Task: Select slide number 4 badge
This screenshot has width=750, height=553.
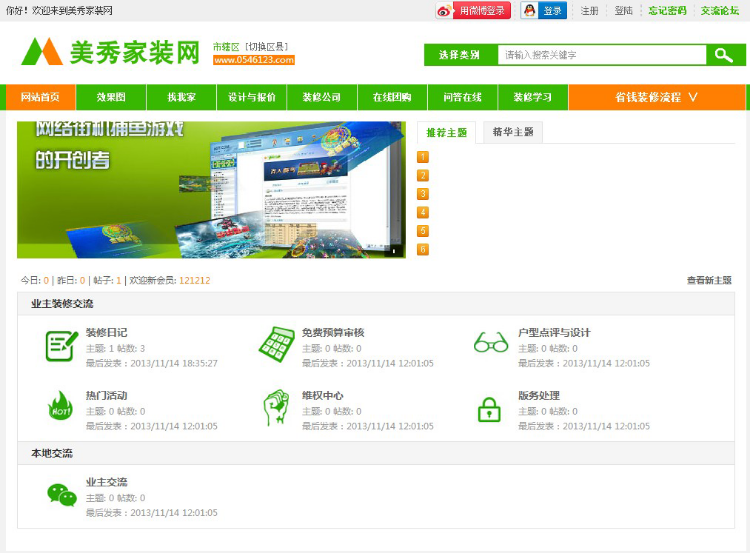Action: pos(423,212)
